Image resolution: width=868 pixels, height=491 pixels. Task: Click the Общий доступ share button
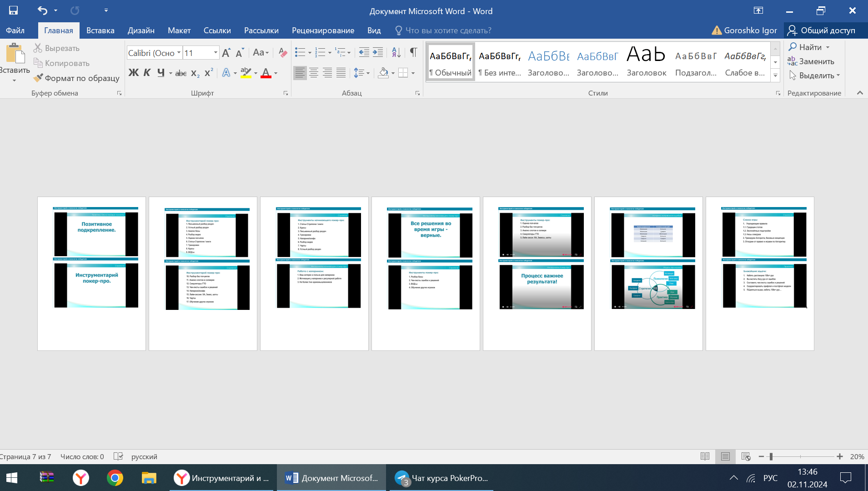coord(822,30)
